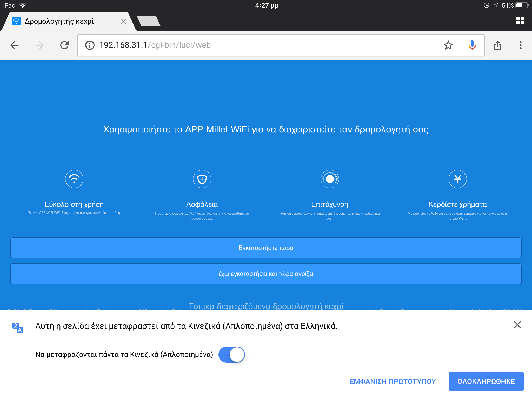Viewport: 532px width, 399px height.
Task: Click the yen earn-money feature icon
Action: (x=457, y=179)
